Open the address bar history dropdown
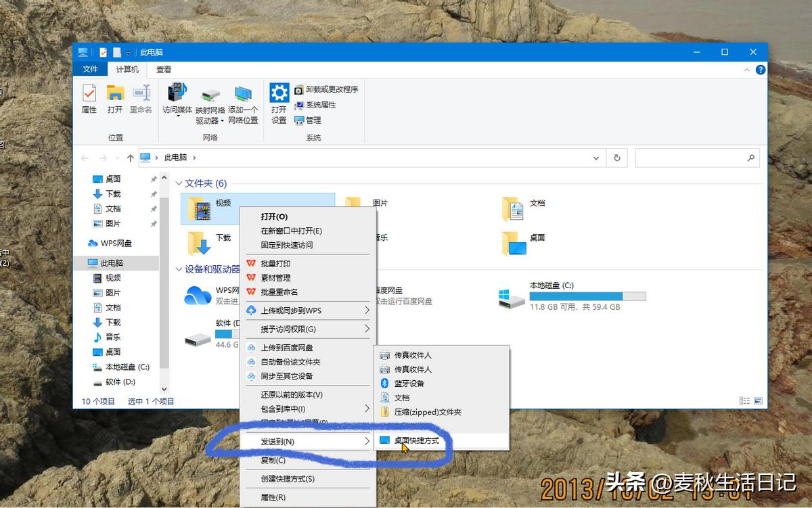Screen dimensions: 812x508 click(595, 157)
